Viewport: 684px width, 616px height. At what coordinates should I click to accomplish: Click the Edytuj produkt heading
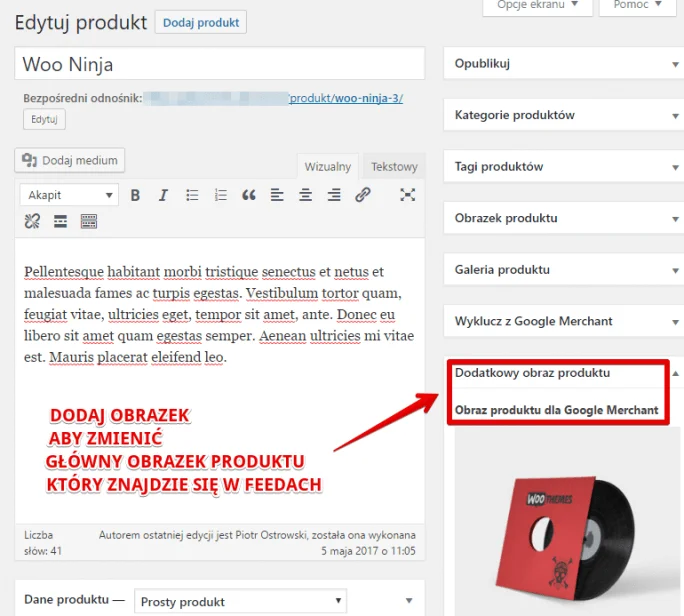(x=81, y=22)
